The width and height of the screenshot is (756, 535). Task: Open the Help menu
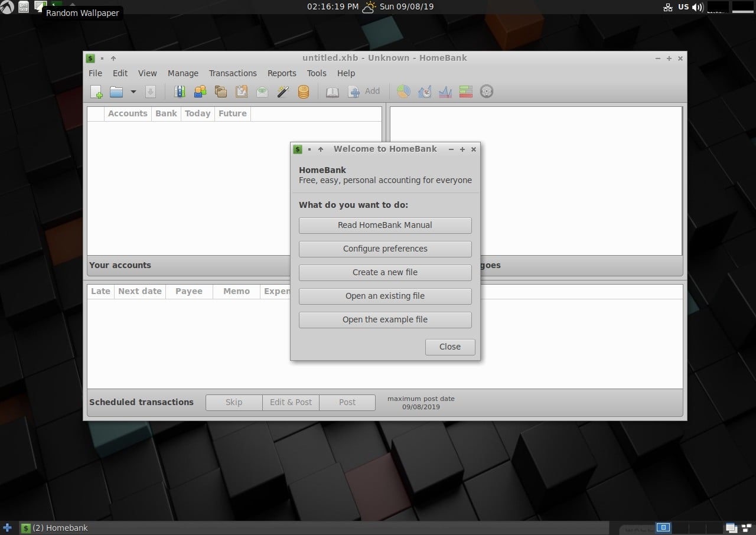pyautogui.click(x=346, y=73)
